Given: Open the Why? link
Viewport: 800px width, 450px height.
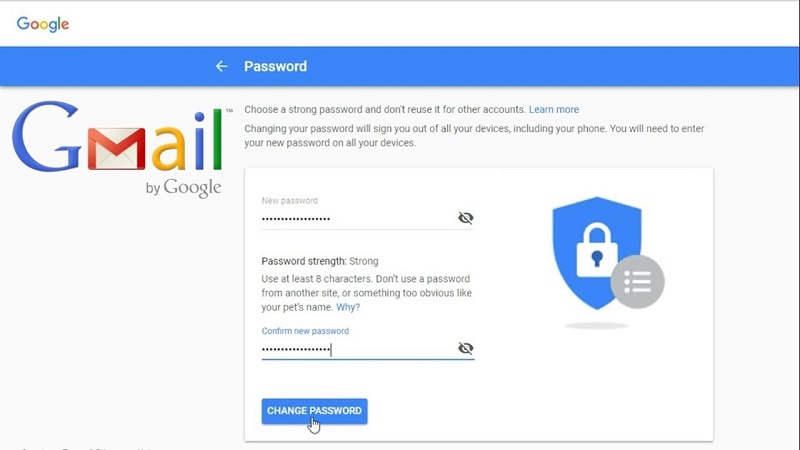Looking at the screenshot, I should [x=348, y=307].
